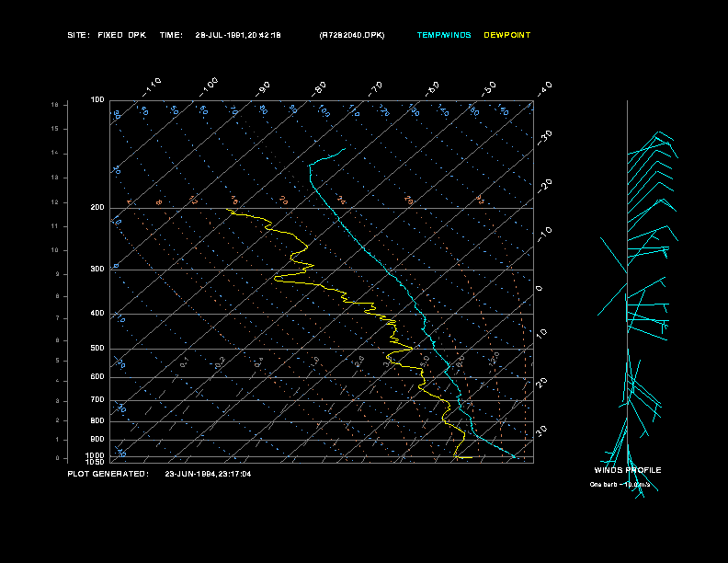Select the -30 isotherm label on right edge
Image resolution: width=728 pixels, height=563 pixels.
pyautogui.click(x=545, y=137)
